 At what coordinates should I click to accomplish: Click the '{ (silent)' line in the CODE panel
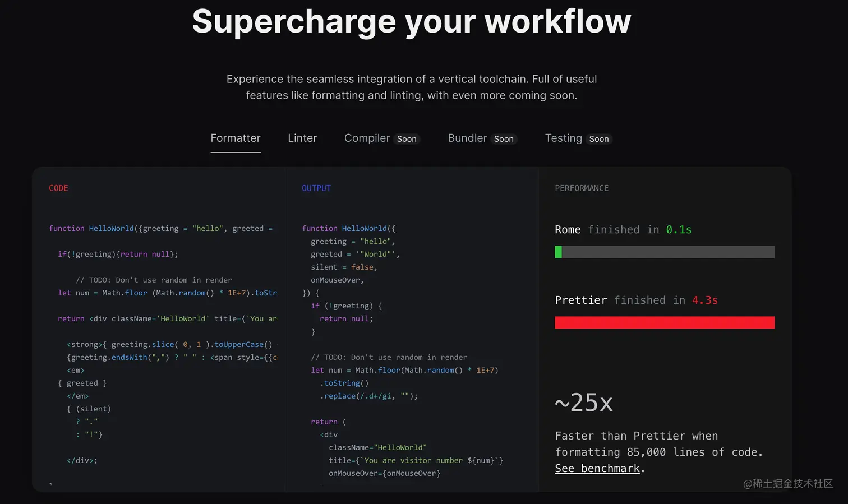pos(89,409)
